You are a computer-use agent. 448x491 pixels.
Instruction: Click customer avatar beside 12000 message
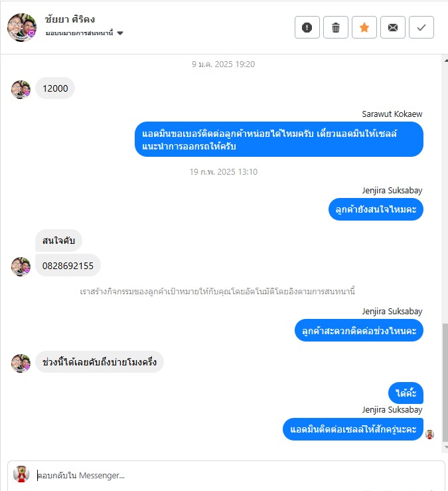(21, 90)
